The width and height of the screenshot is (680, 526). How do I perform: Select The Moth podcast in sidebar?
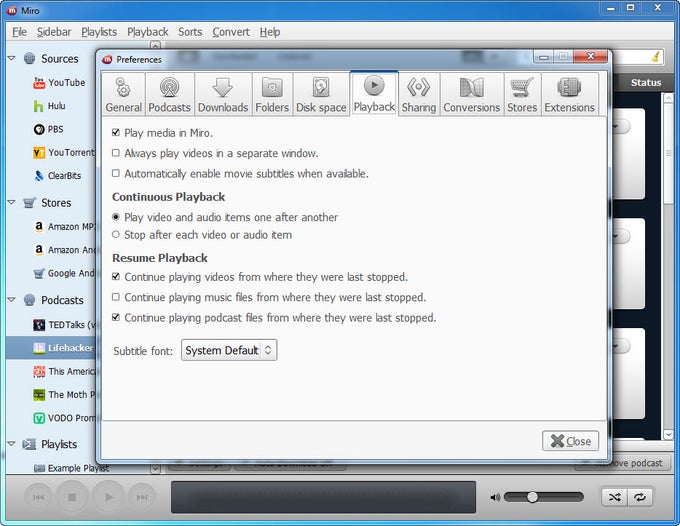pyautogui.click(x=64, y=395)
